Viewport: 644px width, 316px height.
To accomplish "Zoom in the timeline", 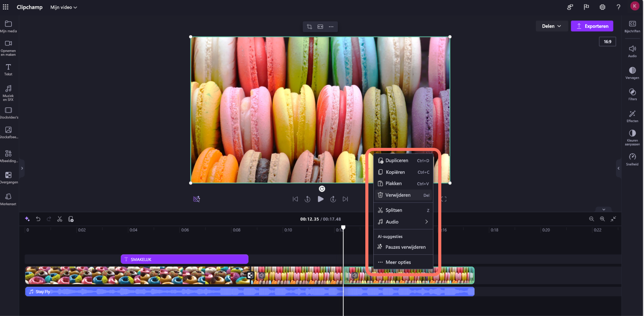I will [602, 219].
